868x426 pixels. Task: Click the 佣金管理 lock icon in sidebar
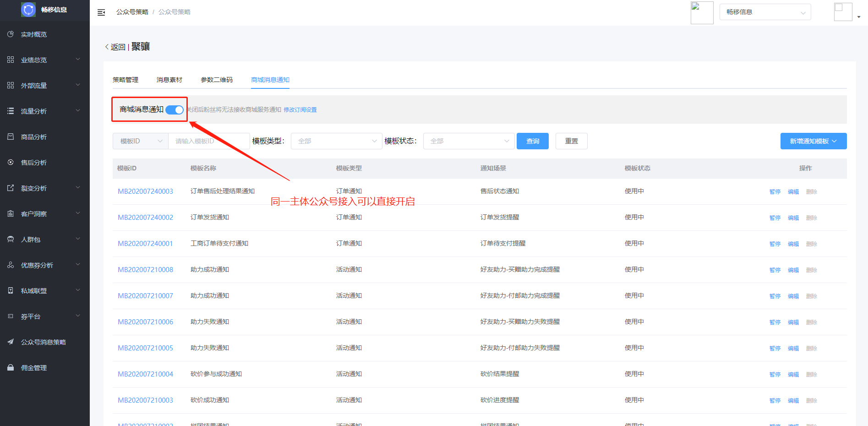pyautogui.click(x=11, y=367)
